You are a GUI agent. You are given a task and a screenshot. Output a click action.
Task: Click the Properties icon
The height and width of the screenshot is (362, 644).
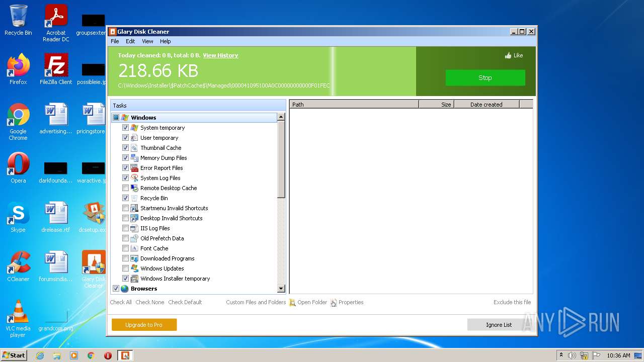coord(334,303)
